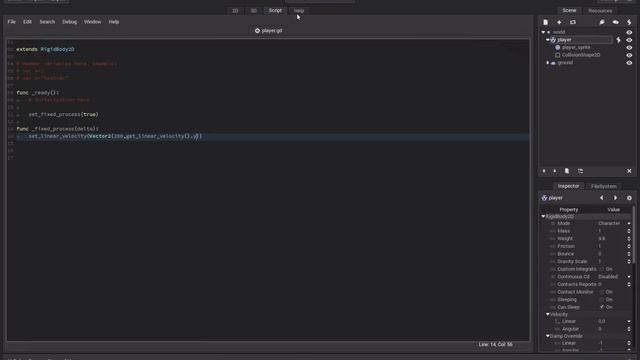Collapse the RigidBody2D property section
This screenshot has height=360, width=640.
pyautogui.click(x=543, y=216)
